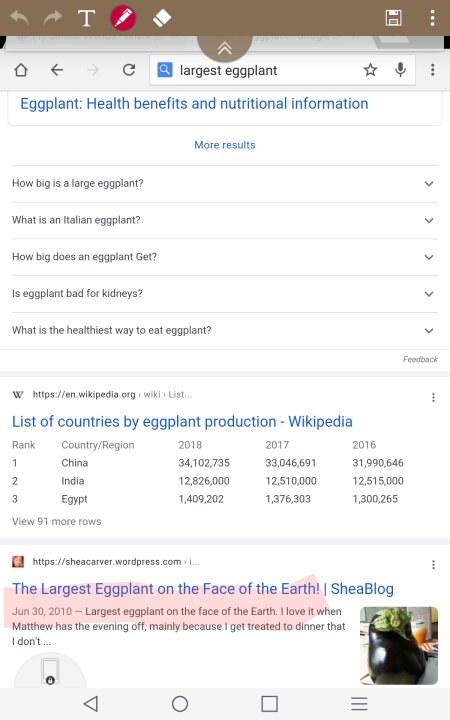Open the More results link

point(225,145)
